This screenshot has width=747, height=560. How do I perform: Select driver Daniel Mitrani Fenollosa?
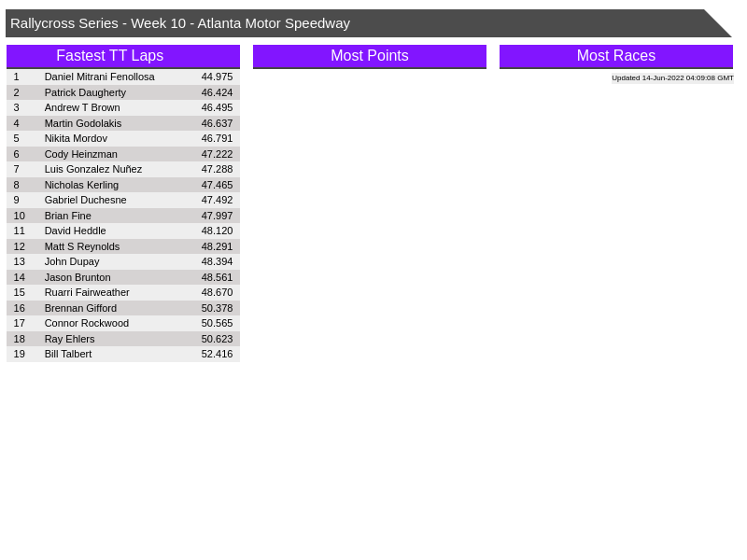pyautogui.click(x=100, y=77)
